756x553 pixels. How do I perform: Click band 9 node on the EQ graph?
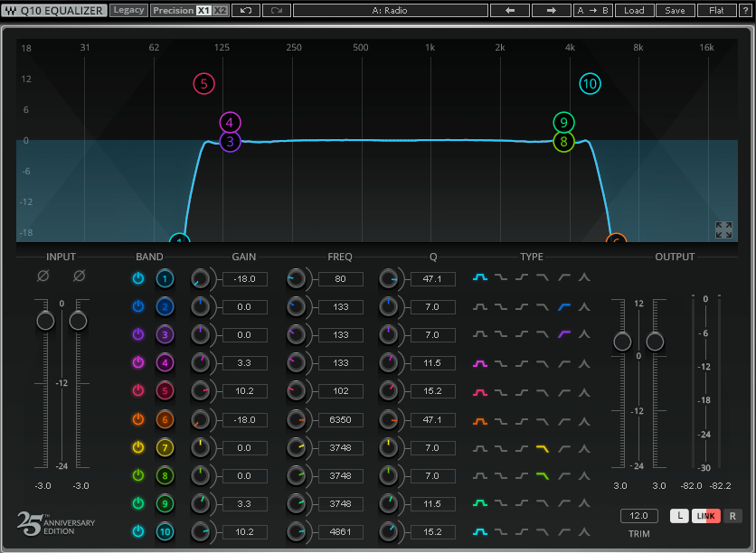563,122
